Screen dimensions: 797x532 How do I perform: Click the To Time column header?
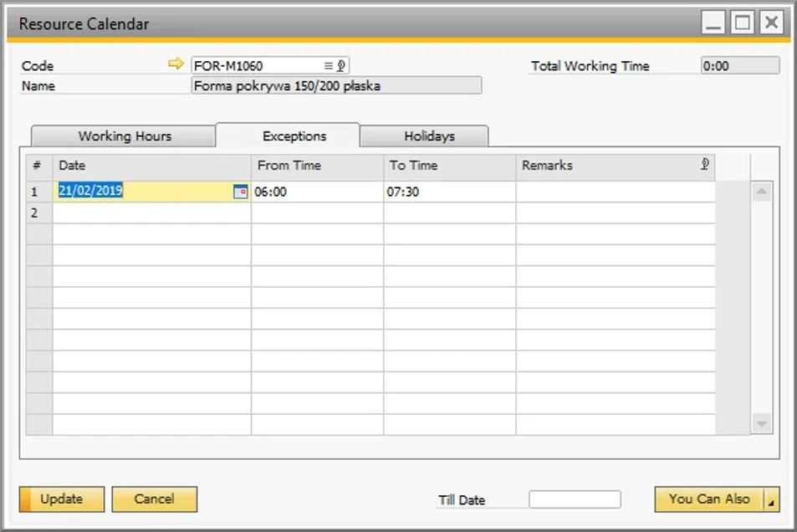coord(450,166)
